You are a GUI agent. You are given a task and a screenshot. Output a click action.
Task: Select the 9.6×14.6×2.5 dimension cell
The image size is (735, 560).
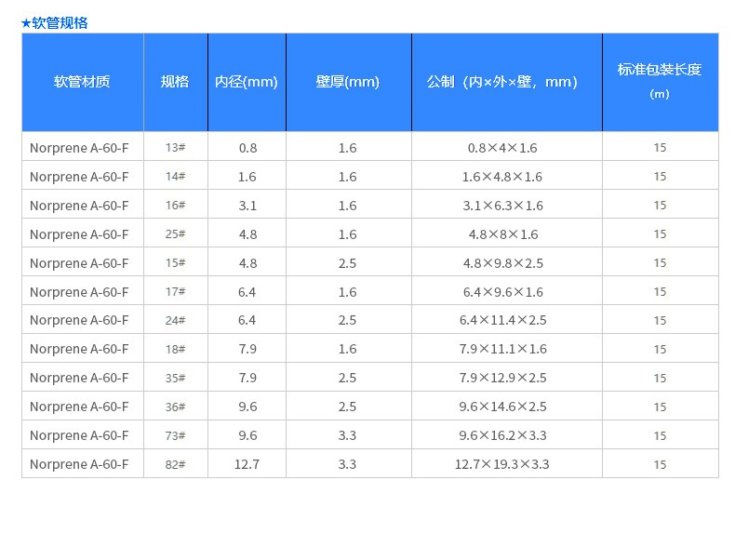point(503,407)
